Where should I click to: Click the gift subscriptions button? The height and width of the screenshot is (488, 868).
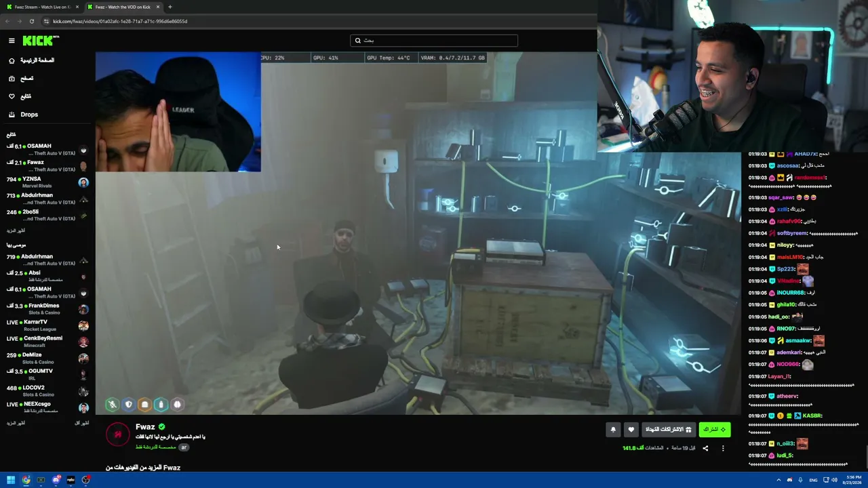click(669, 429)
